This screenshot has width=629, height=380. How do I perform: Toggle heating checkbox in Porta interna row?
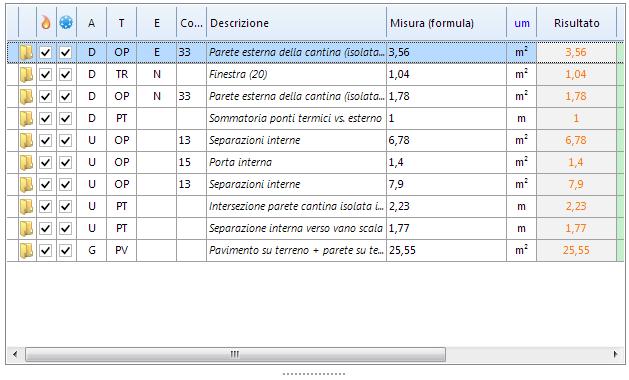(x=46, y=163)
